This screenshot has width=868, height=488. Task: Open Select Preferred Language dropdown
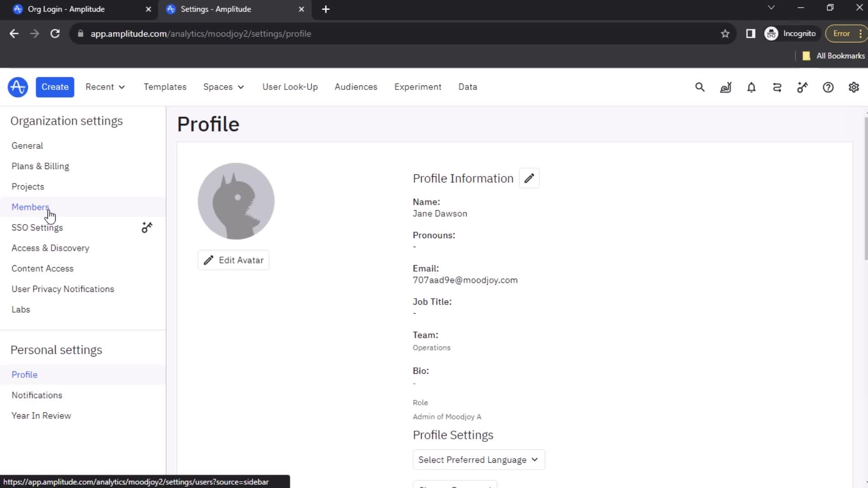click(479, 460)
